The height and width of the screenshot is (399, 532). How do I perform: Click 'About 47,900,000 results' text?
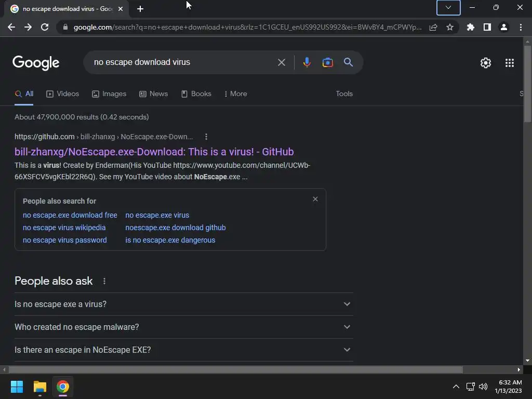point(82,117)
